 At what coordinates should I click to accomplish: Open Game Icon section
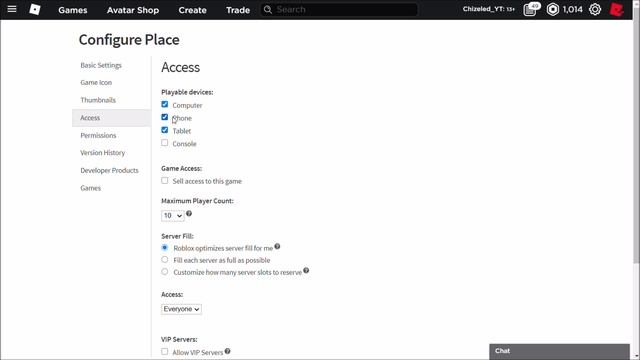click(x=96, y=82)
